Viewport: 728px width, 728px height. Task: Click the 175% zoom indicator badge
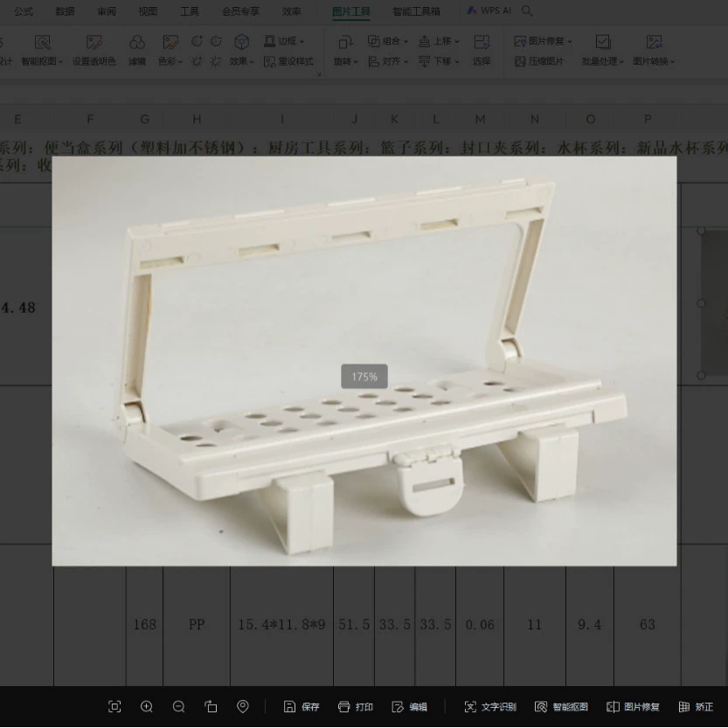point(364,377)
